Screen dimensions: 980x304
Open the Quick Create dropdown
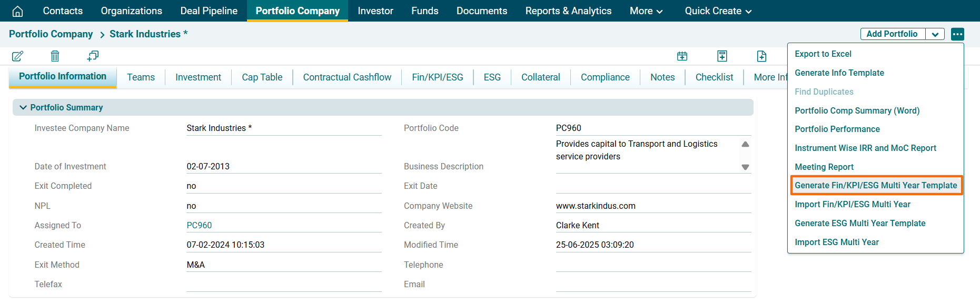click(x=718, y=11)
